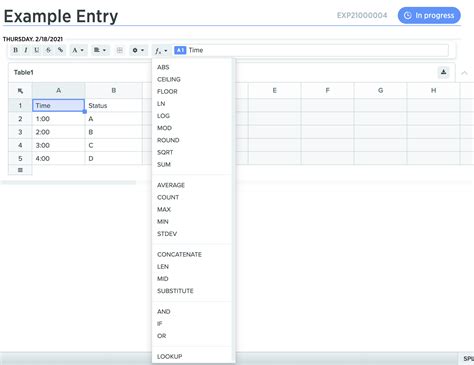Click the Example Entry title
Image resolution: width=474 pixels, height=365 pixels.
click(x=61, y=16)
